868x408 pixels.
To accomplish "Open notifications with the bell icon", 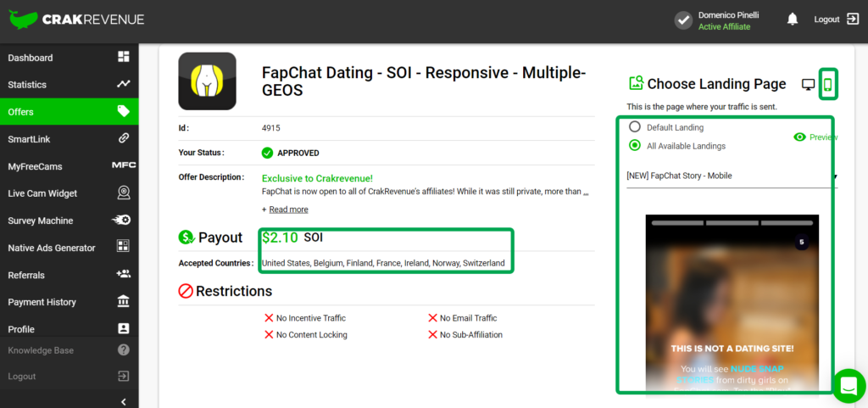I will [x=793, y=20].
